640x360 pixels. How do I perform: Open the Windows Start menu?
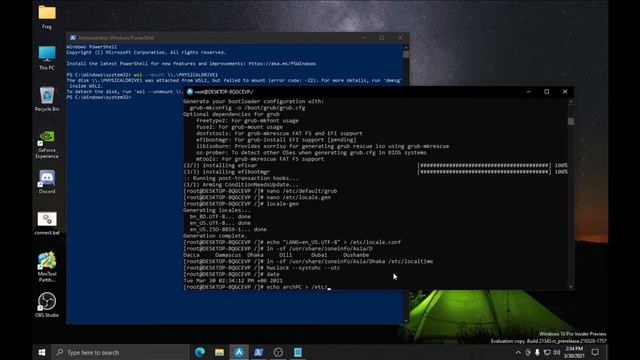point(42,352)
